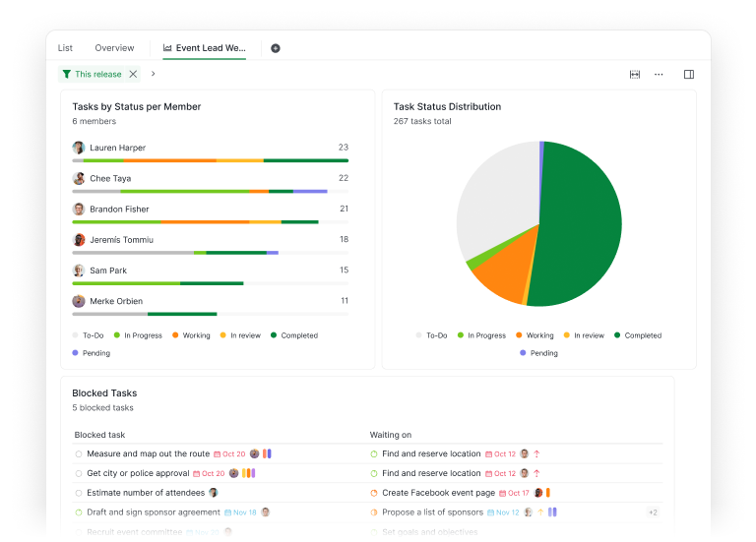Toggle Completed legend in member chart
Screen dimensions: 756x542
pyautogui.click(x=294, y=335)
